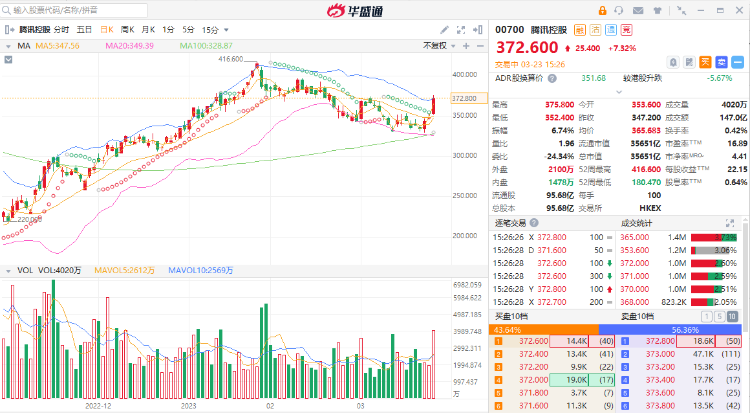Image resolution: width=750 pixels, height=413 pixels.
Task: Switch to the 分时 intraday tab
Action: pyautogui.click(x=62, y=30)
